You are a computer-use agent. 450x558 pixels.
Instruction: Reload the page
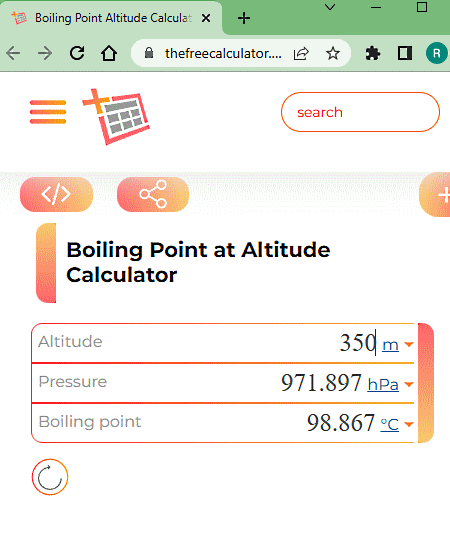(x=77, y=53)
